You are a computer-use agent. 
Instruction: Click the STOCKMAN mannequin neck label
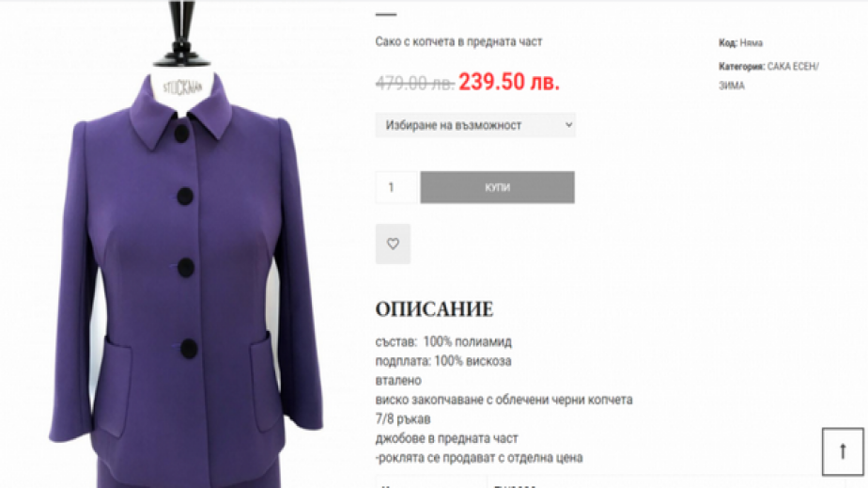[182, 88]
